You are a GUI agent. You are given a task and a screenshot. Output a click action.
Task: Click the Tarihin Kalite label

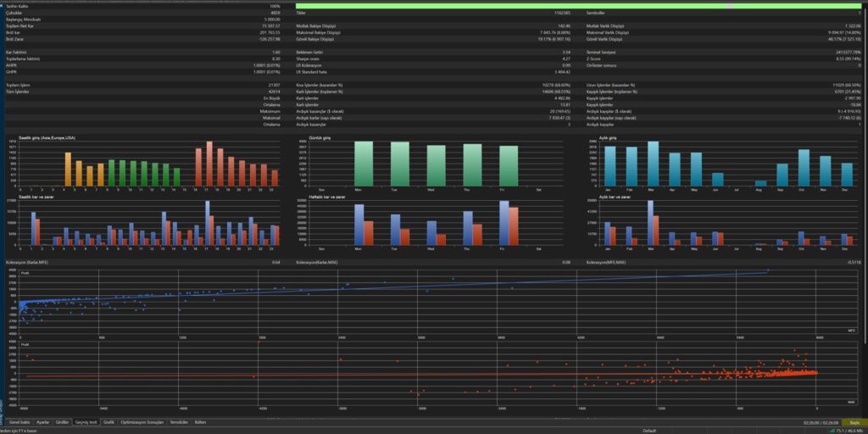click(x=17, y=6)
